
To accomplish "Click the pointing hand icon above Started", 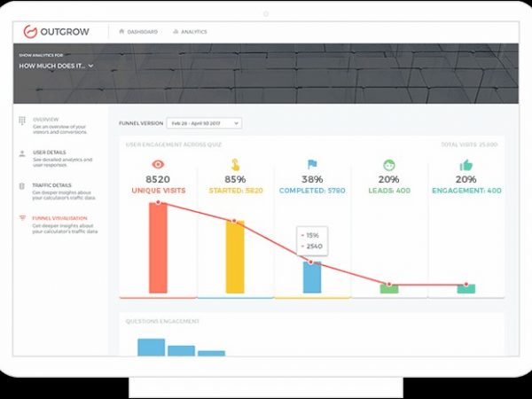I will [235, 165].
